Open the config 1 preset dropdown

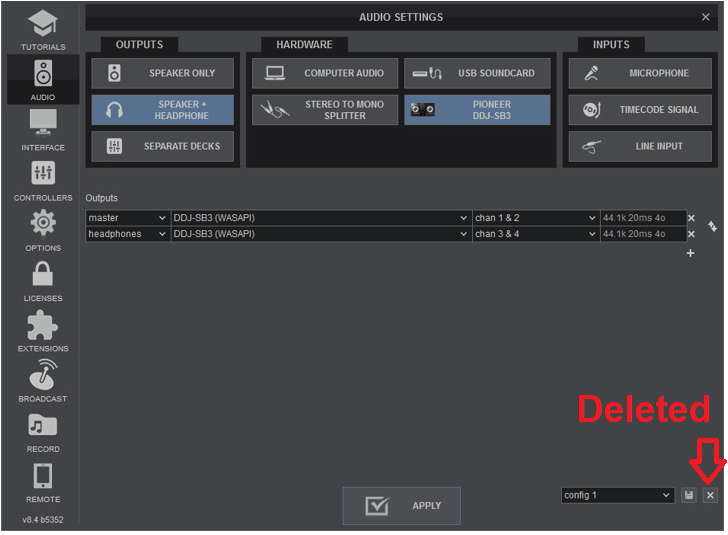click(618, 495)
